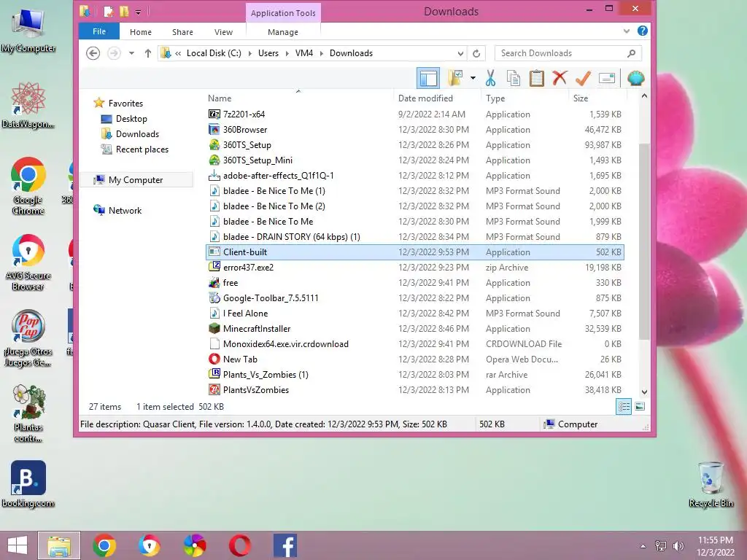The height and width of the screenshot is (560, 747).
Task: Click the Copy toolbar icon
Action: 513,78
